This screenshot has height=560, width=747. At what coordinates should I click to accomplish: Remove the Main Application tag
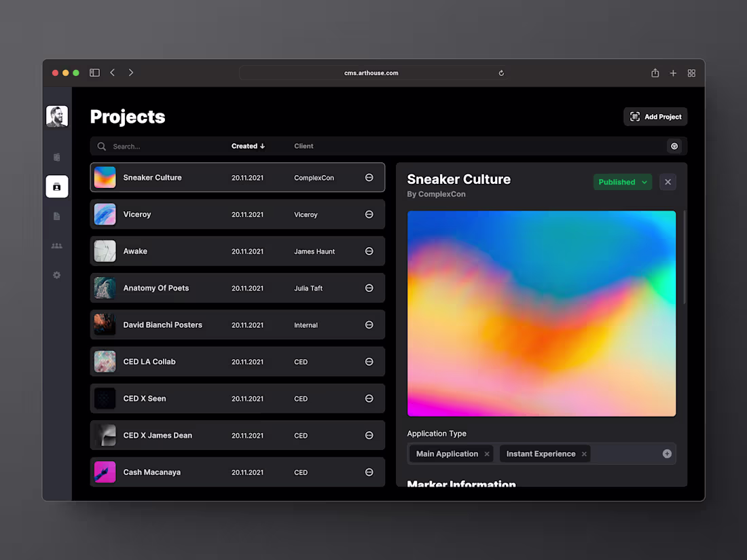[x=486, y=453]
